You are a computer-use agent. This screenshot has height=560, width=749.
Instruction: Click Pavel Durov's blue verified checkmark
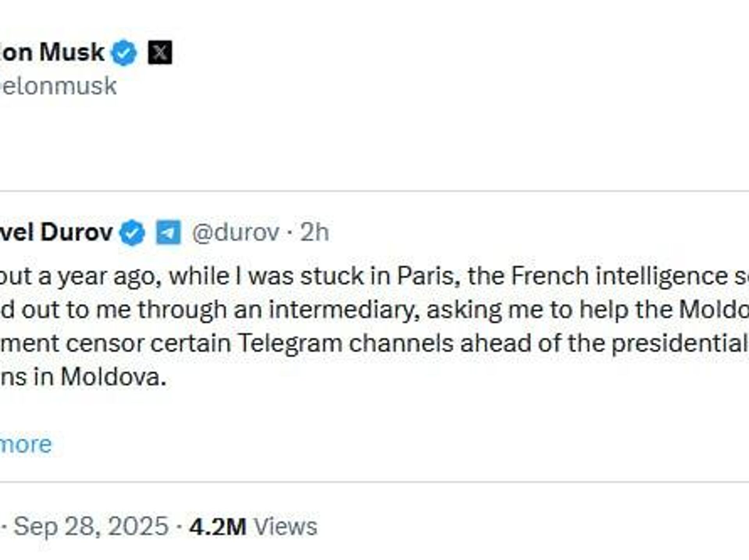click(x=132, y=233)
